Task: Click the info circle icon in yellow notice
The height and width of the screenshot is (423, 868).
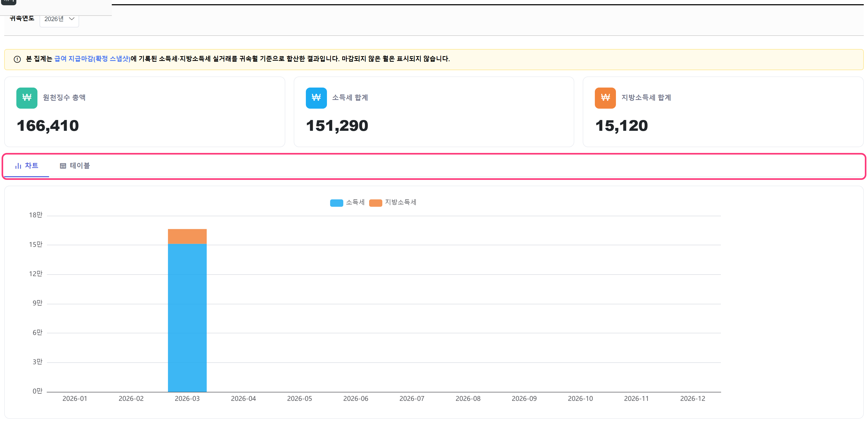Action: [x=17, y=59]
